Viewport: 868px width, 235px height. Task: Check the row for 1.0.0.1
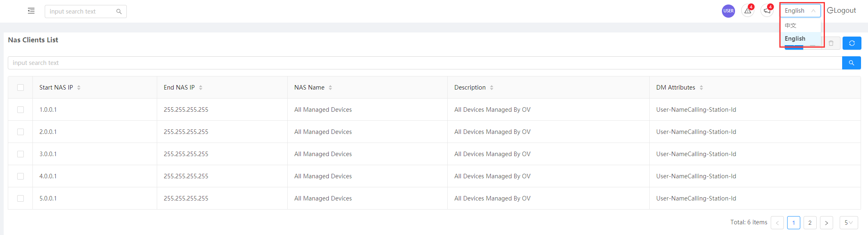(x=21, y=110)
